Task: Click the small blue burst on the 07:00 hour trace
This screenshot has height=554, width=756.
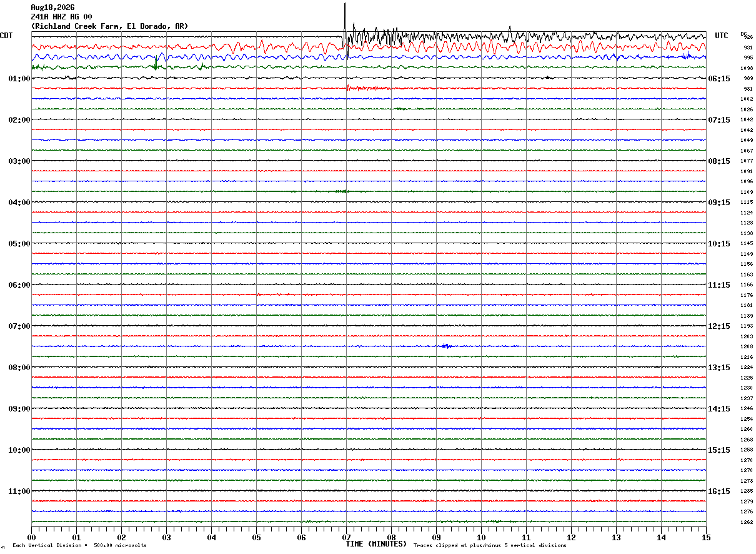Action: tap(446, 345)
